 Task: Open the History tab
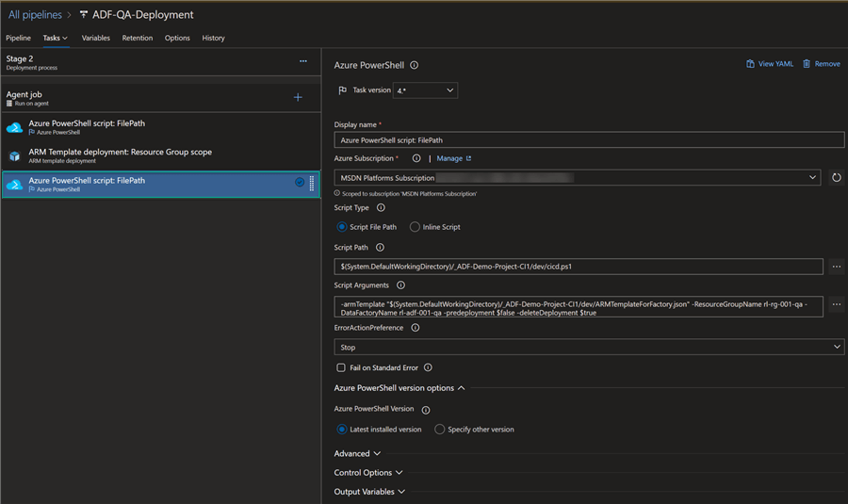click(213, 39)
